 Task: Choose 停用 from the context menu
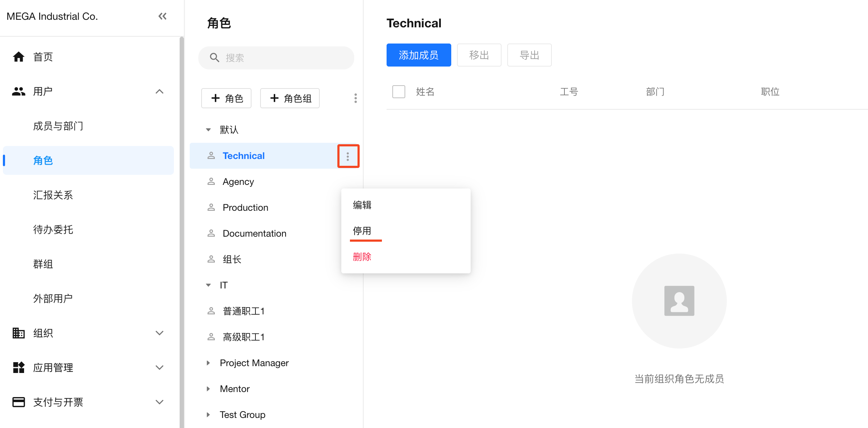[x=362, y=231]
